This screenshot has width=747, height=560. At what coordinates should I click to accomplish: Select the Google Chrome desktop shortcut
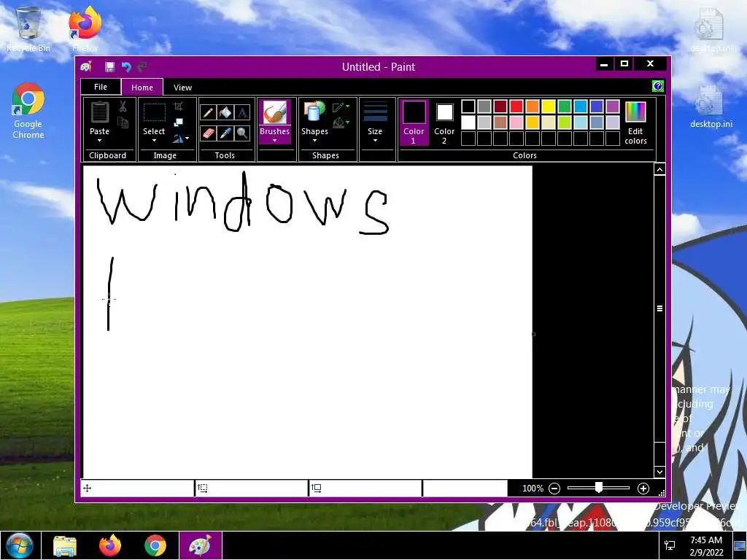pos(28,111)
